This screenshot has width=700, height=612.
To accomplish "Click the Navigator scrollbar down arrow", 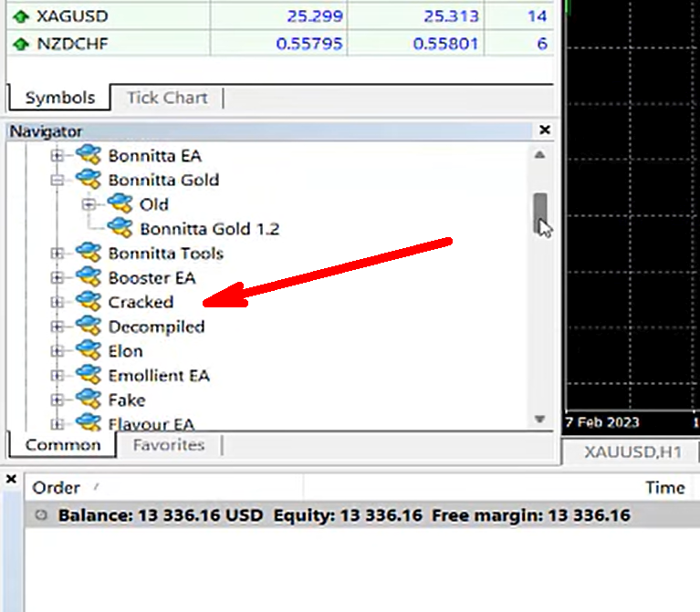I will coord(539,419).
